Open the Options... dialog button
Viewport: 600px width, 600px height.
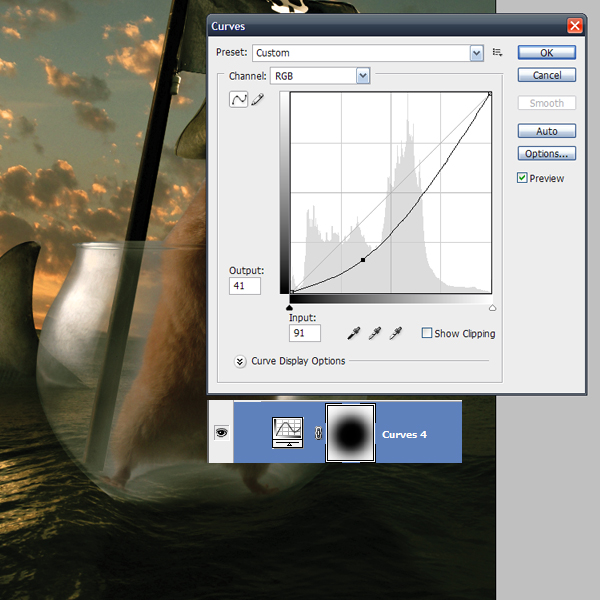pyautogui.click(x=546, y=154)
